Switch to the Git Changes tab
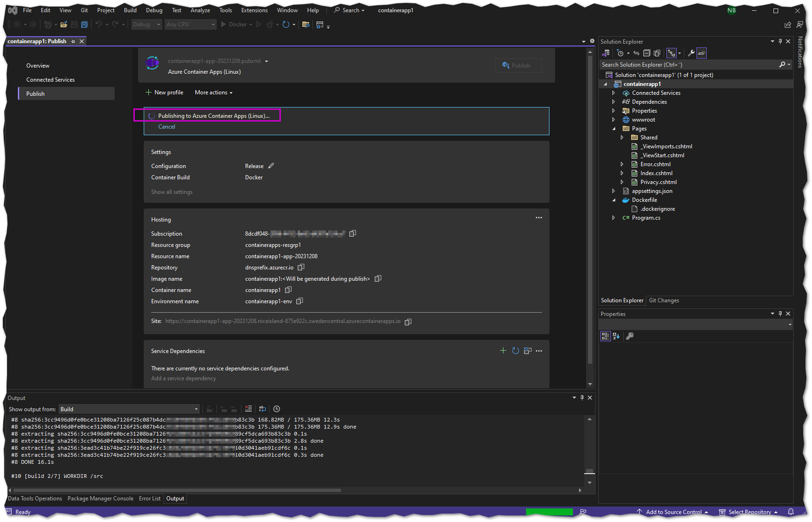This screenshot has width=812, height=522. pyautogui.click(x=664, y=300)
